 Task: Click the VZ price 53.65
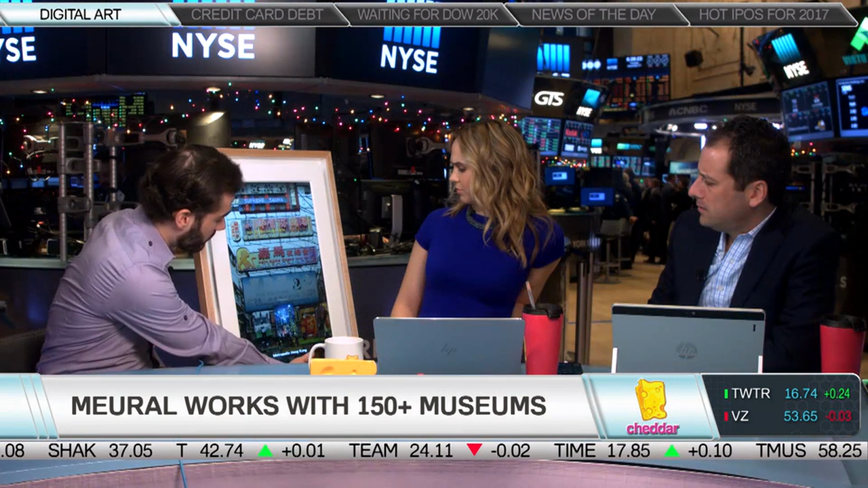pyautogui.click(x=800, y=416)
